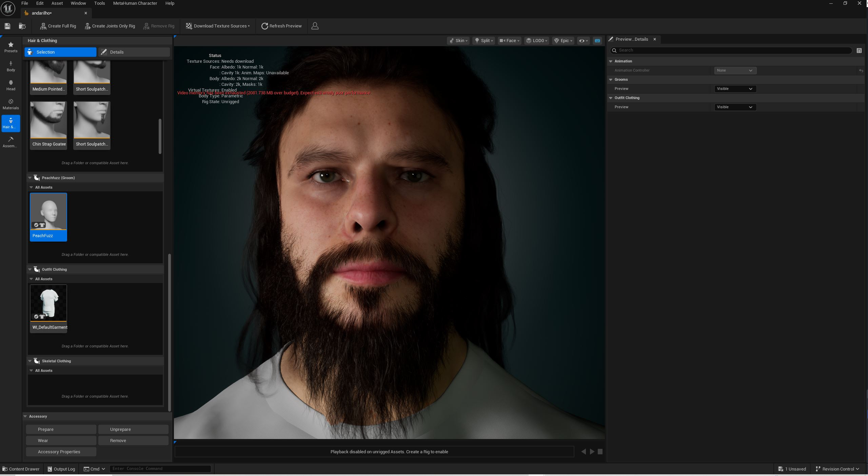868x476 pixels.
Task: Switch to the Details tab in Hair & Clothing
Action: 134,52
